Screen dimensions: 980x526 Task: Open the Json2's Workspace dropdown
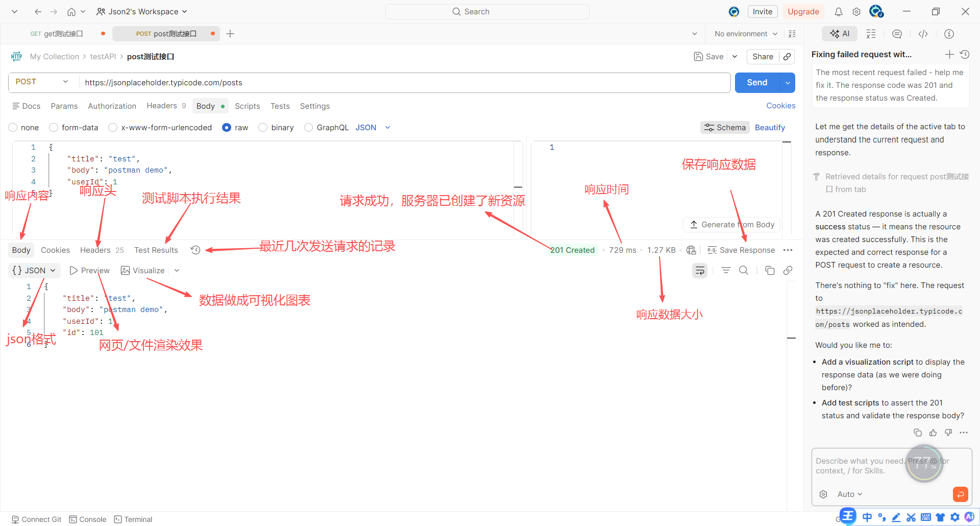coord(142,11)
